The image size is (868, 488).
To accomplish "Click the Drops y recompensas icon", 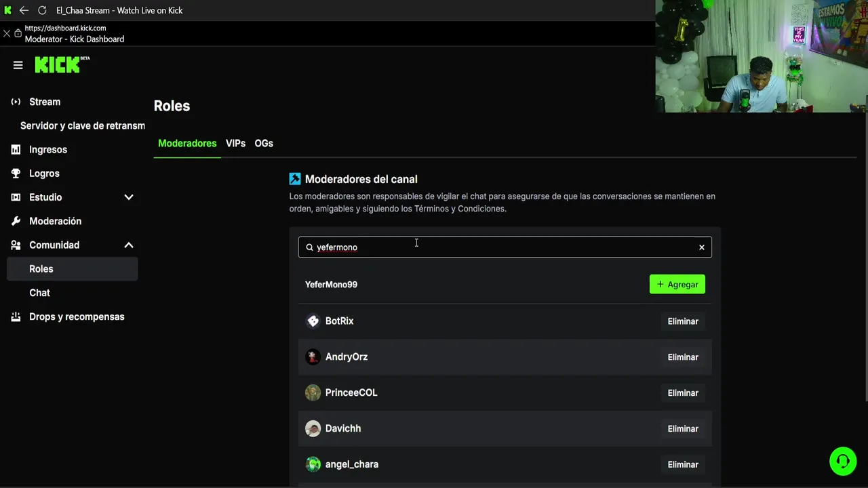I will (16, 317).
